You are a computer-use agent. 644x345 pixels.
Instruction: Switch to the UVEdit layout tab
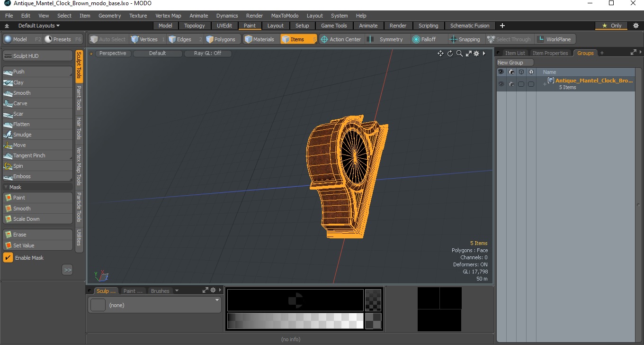tap(224, 26)
